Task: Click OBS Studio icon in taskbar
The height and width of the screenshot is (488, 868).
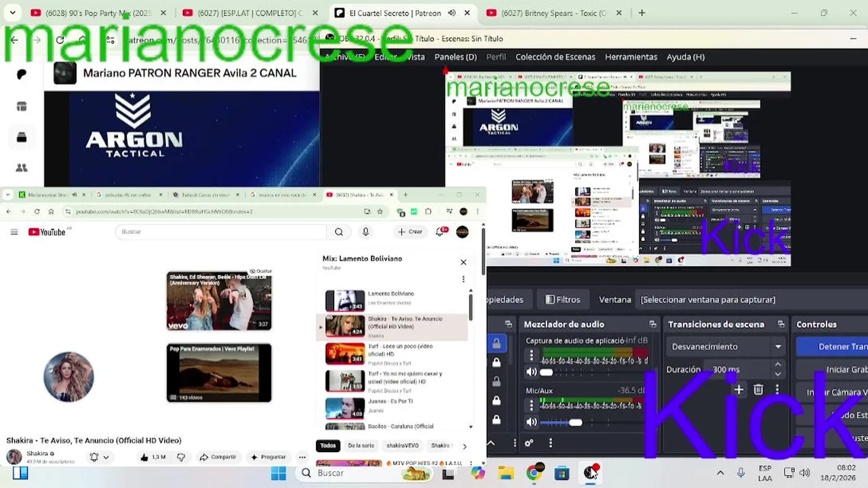Action: 591,472
